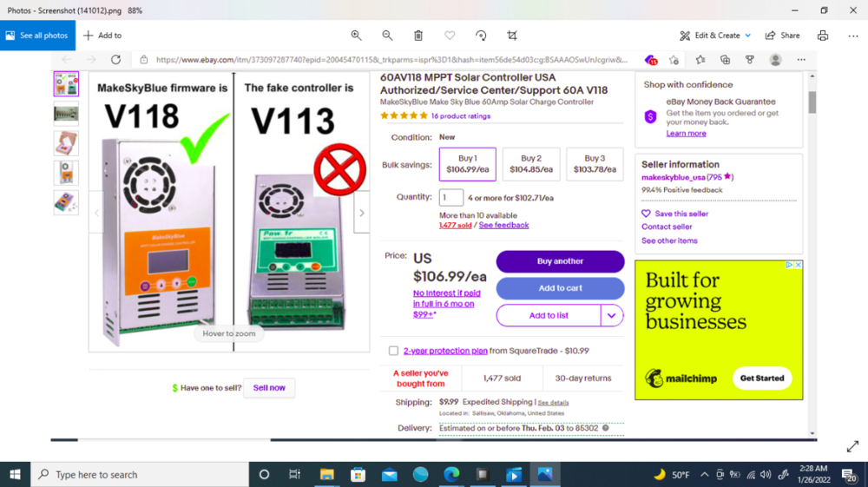
Task: Show next product image arrow
Action: click(x=361, y=213)
